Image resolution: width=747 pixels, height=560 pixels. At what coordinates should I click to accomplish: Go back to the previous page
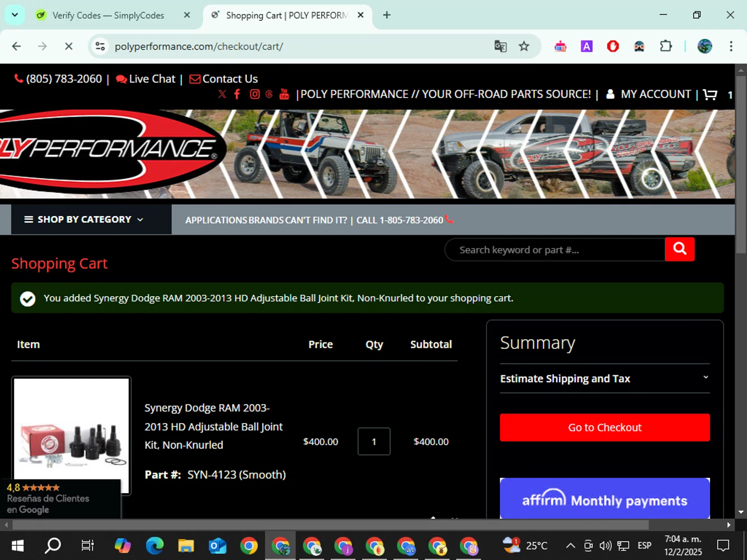(x=16, y=46)
